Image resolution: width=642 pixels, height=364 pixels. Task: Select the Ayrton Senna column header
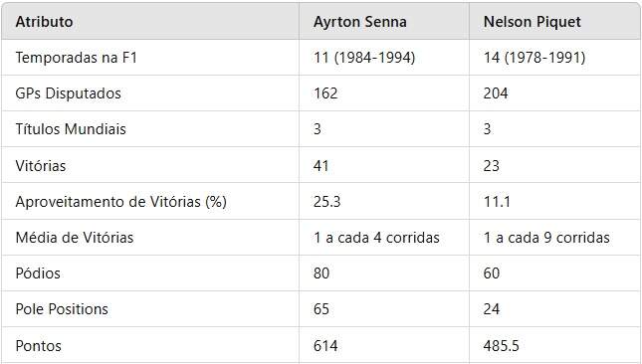coord(360,22)
